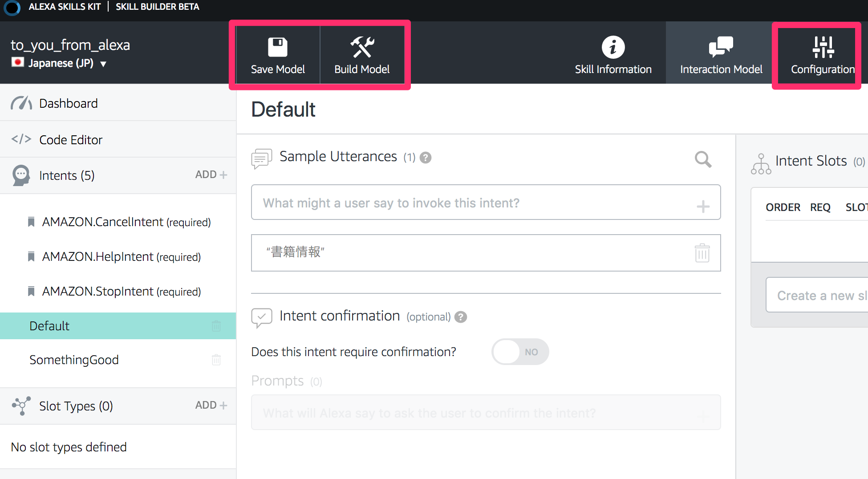Click the Intent Slots hierarchy icon
Image resolution: width=868 pixels, height=479 pixels.
(x=761, y=164)
